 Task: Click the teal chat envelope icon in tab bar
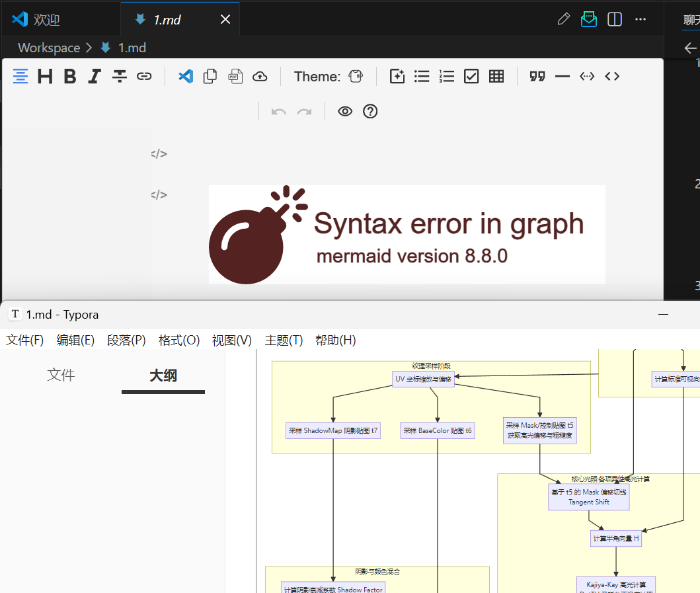589,19
